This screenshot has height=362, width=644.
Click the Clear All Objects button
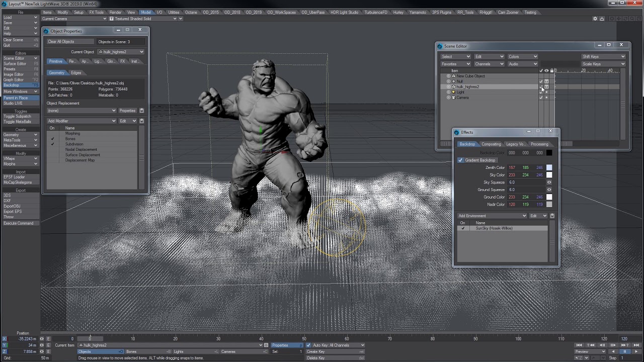[70, 42]
